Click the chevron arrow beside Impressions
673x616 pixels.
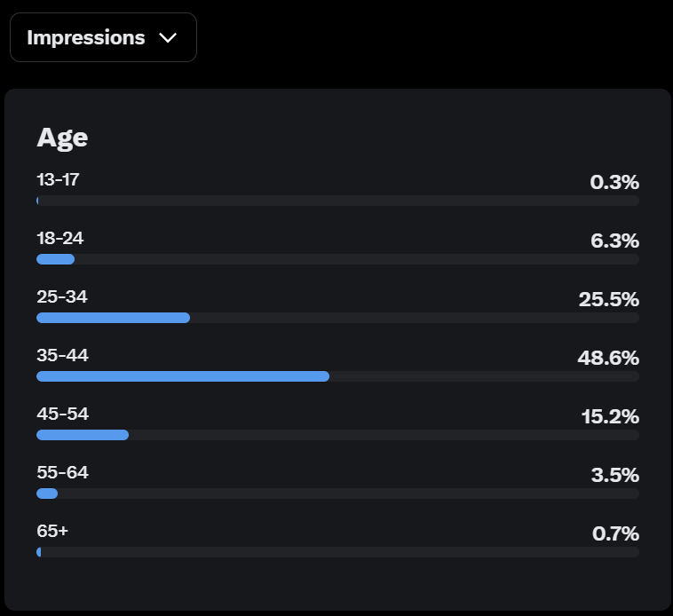click(167, 38)
